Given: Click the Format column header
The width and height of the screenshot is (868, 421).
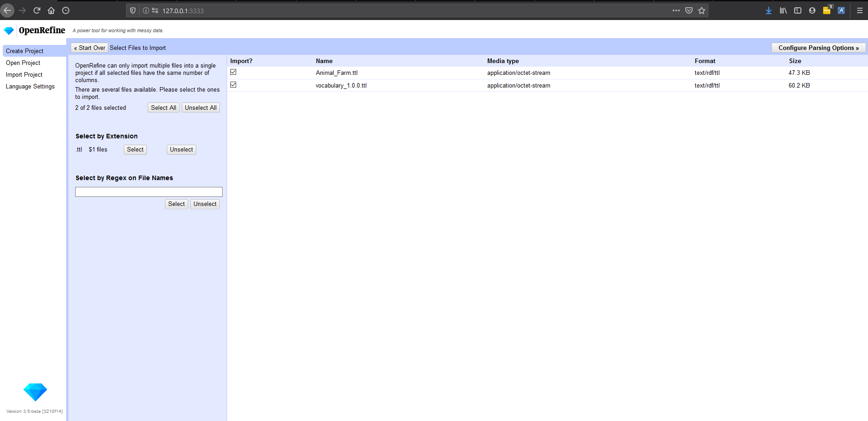Looking at the screenshot, I should 705,61.
